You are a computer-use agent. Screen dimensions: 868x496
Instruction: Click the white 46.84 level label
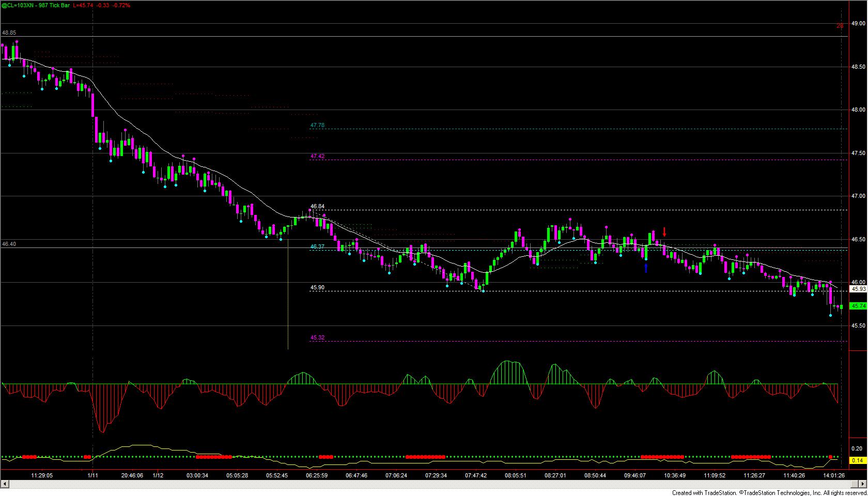click(317, 206)
